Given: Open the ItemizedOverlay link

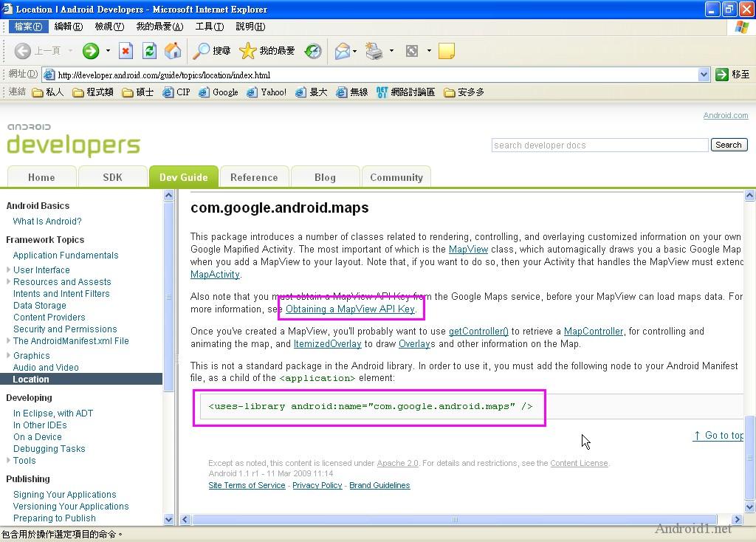Looking at the screenshot, I should tap(327, 343).
